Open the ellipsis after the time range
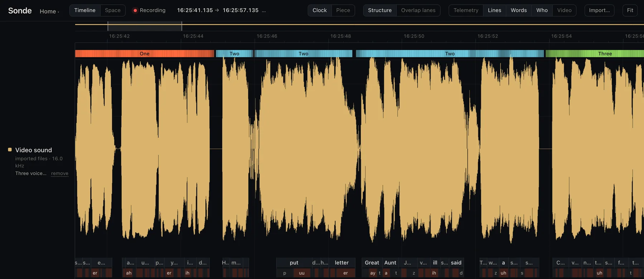 264,10
